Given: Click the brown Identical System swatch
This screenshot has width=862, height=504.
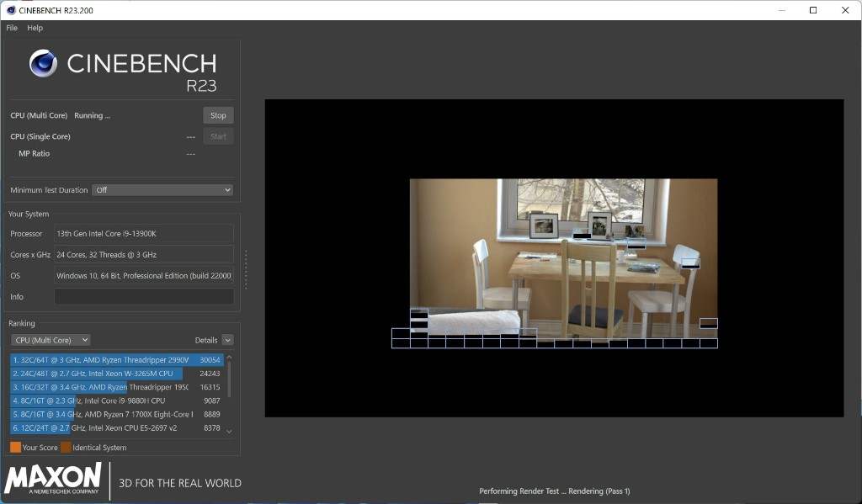Looking at the screenshot, I should point(66,448).
